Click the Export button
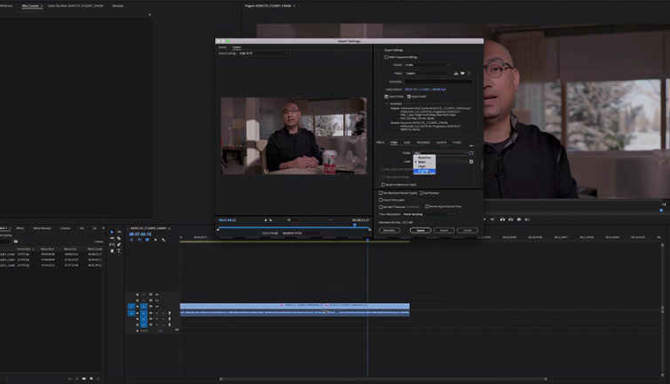Screen dimensions: 670x384 (444, 230)
